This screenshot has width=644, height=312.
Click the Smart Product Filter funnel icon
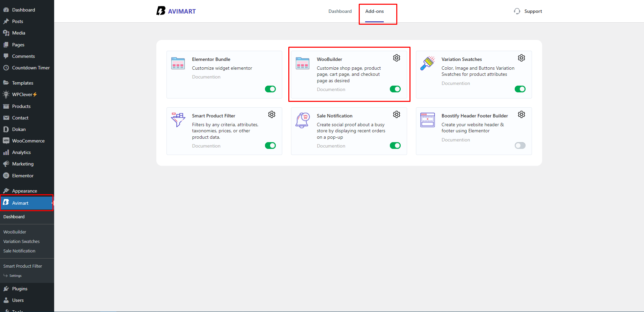[x=178, y=120]
